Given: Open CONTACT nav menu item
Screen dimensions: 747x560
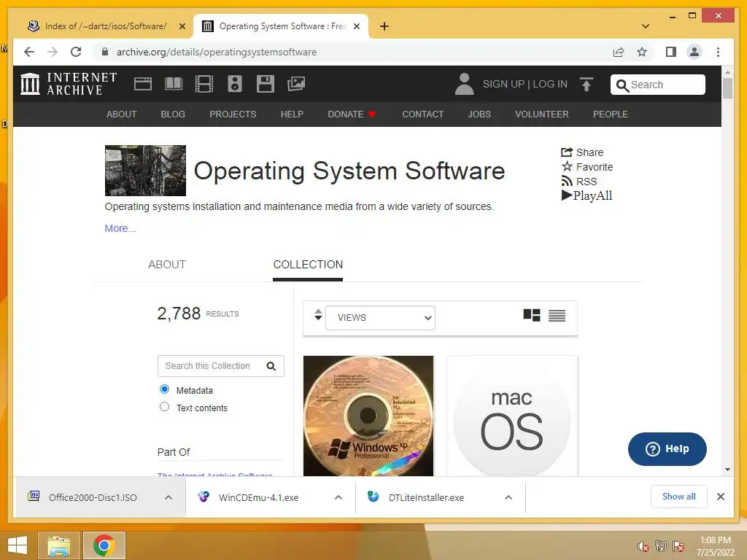Looking at the screenshot, I should [x=422, y=114].
